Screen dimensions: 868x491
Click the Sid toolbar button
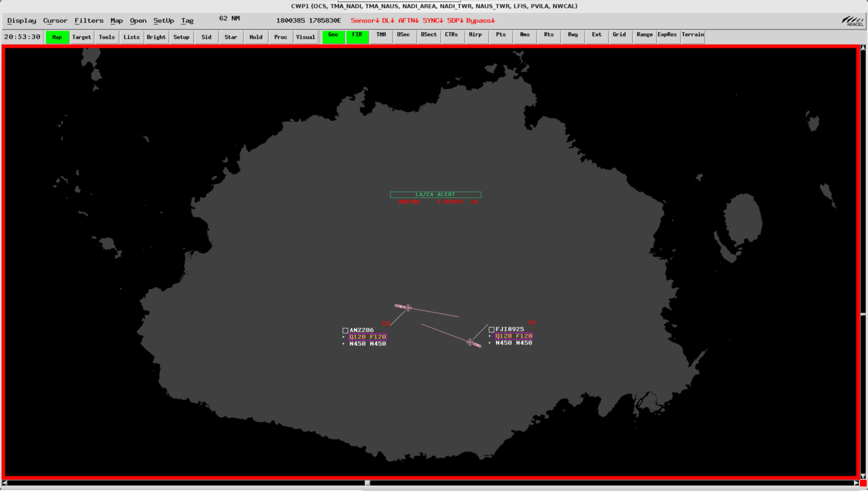pos(206,37)
